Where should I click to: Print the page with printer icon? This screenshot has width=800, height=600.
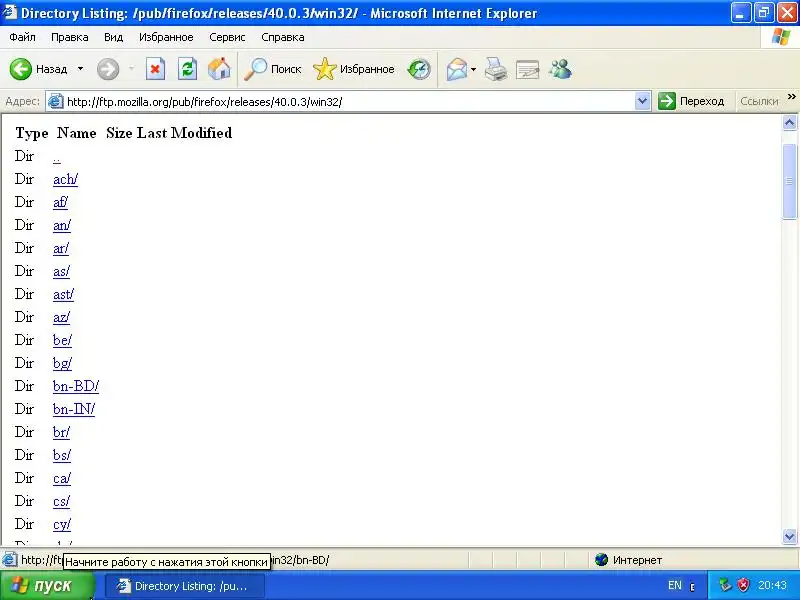tap(495, 69)
